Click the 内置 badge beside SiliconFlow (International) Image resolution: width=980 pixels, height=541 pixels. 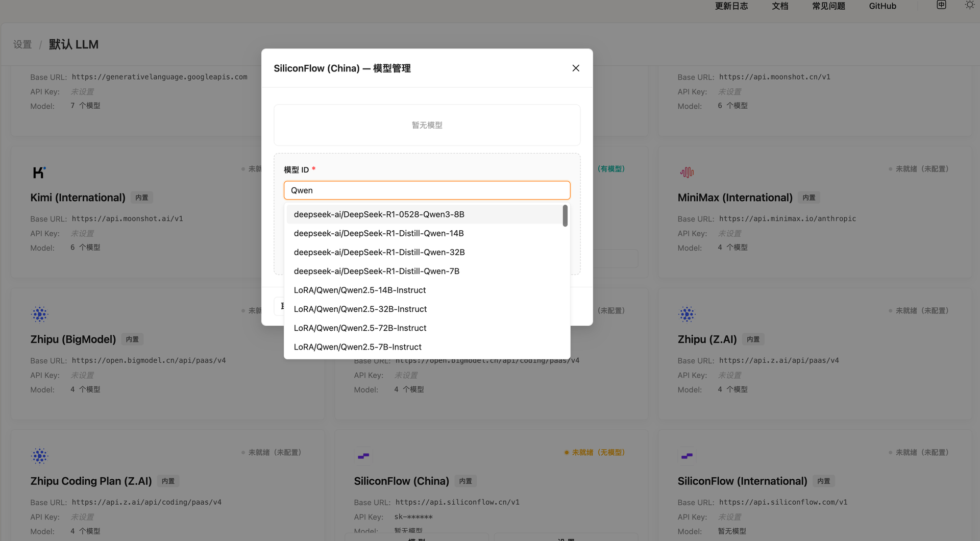coord(824,481)
